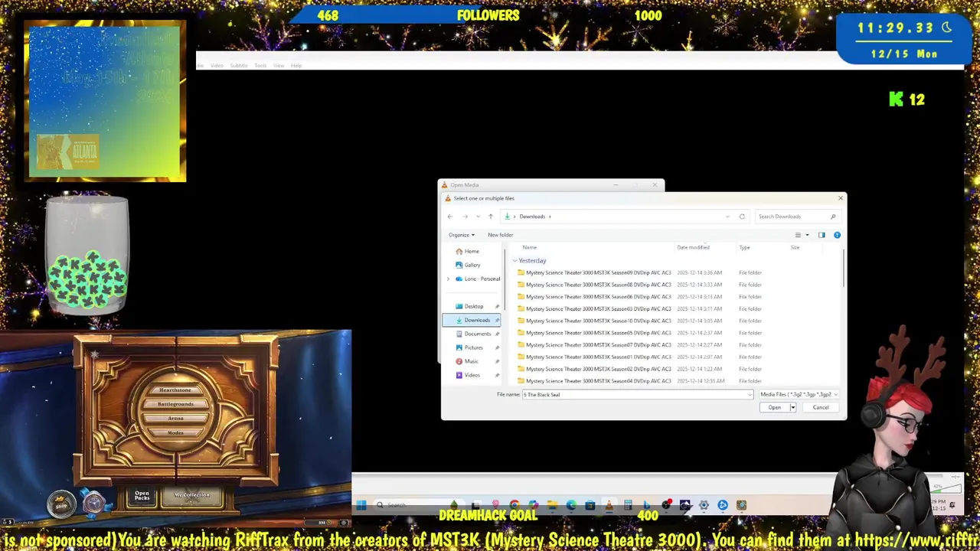This screenshot has height=551, width=980.
Task: Open recent locations chevron in file dialog
Action: (x=478, y=217)
